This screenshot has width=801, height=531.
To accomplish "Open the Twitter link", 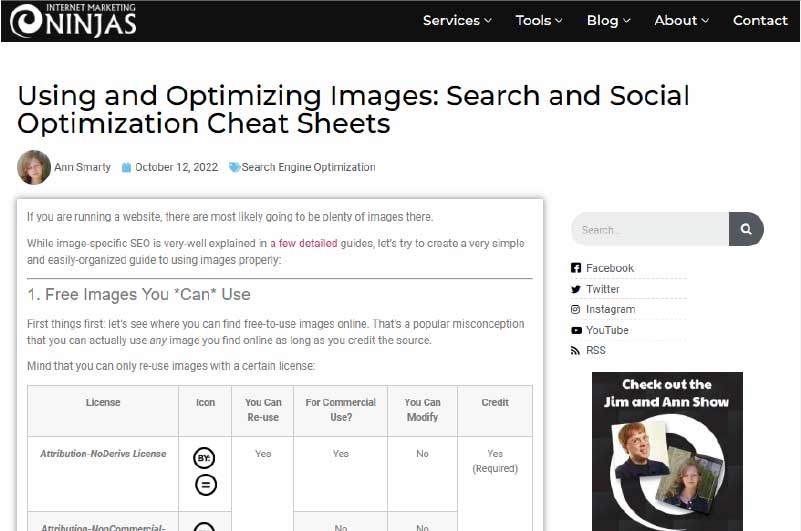I will click(603, 289).
